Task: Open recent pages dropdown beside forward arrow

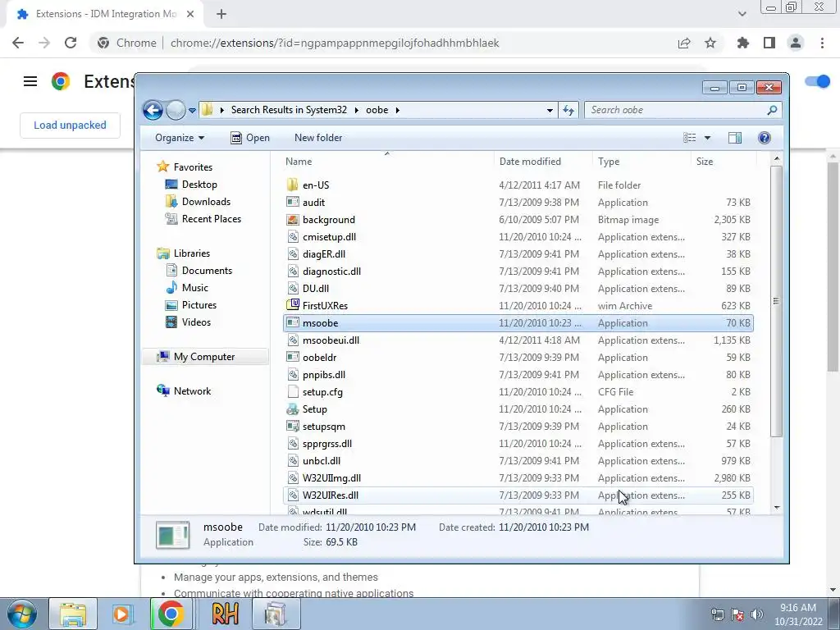Action: click(192, 111)
